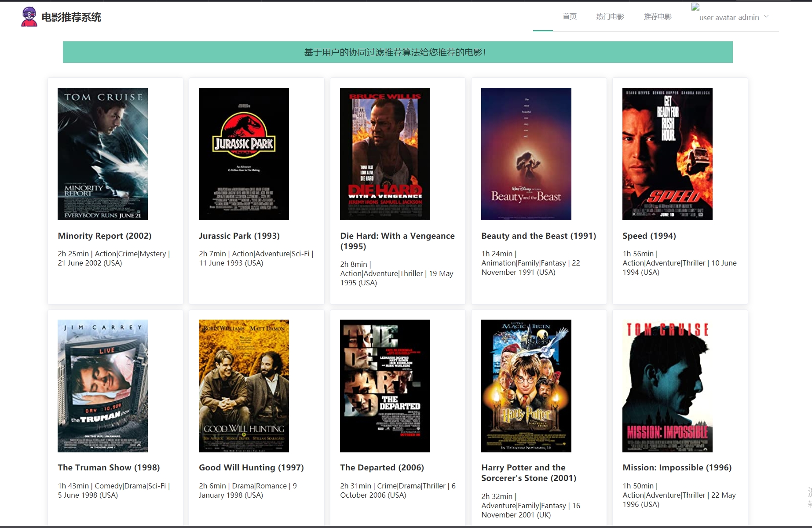Image resolution: width=812 pixels, height=528 pixels.
Task: Open the 热门电影 menu tab
Action: [610, 17]
